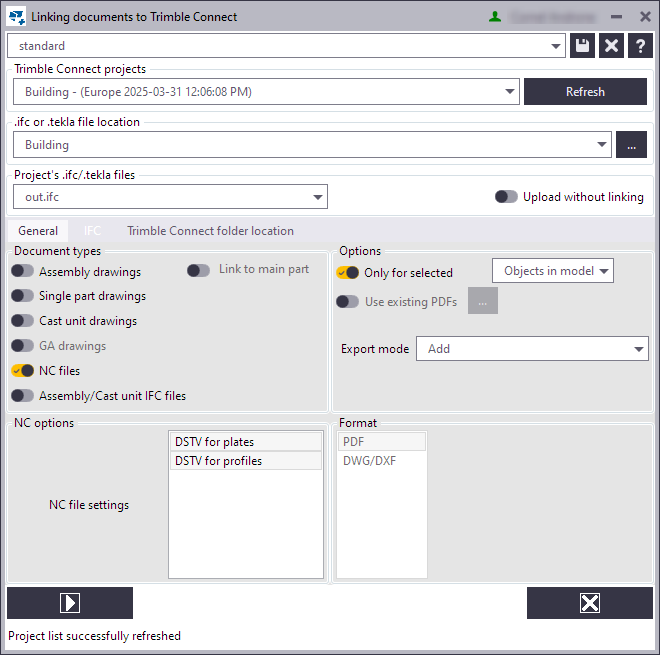Disable NC files toggle
This screenshot has height=655, width=660.
tap(22, 370)
